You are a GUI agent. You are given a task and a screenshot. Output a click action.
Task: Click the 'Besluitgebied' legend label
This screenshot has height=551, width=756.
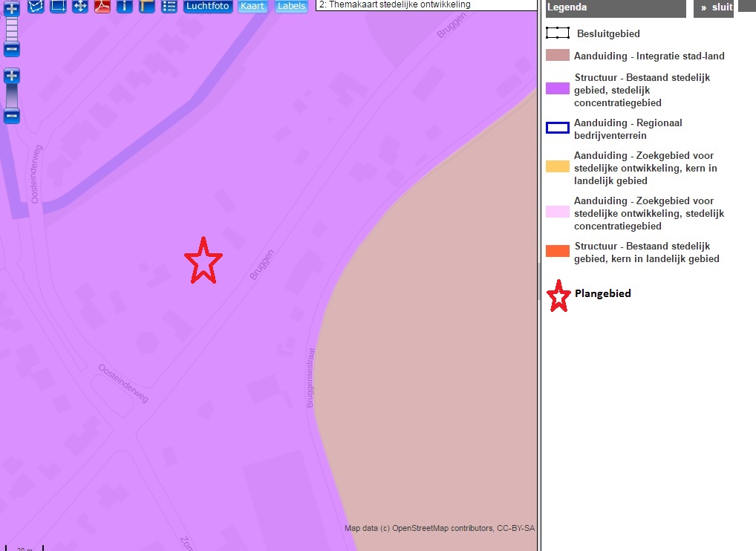pos(608,33)
